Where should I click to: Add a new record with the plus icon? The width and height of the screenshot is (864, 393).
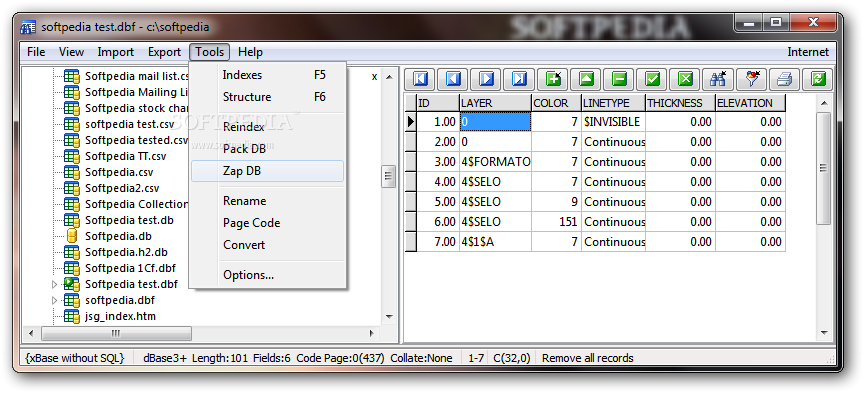tap(553, 79)
